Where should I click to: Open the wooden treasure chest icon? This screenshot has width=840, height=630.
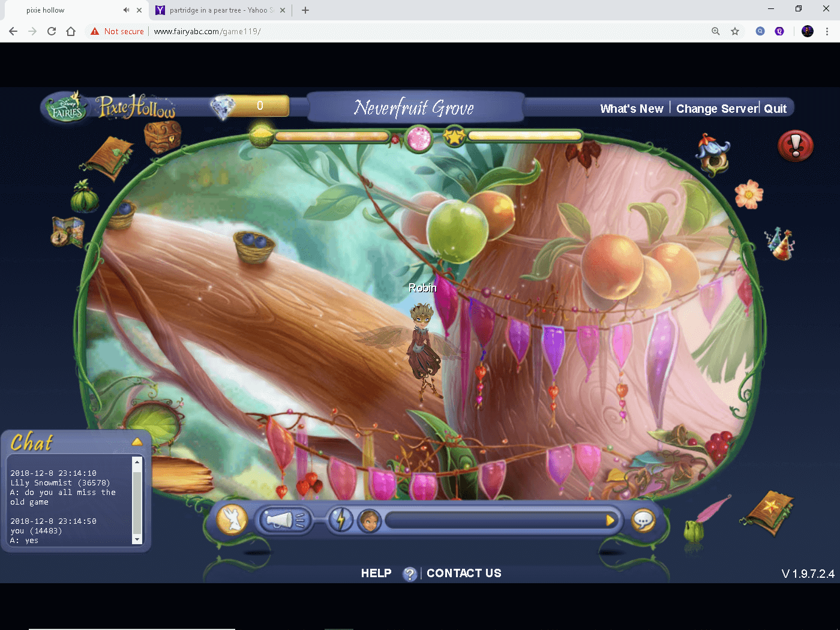point(163,136)
